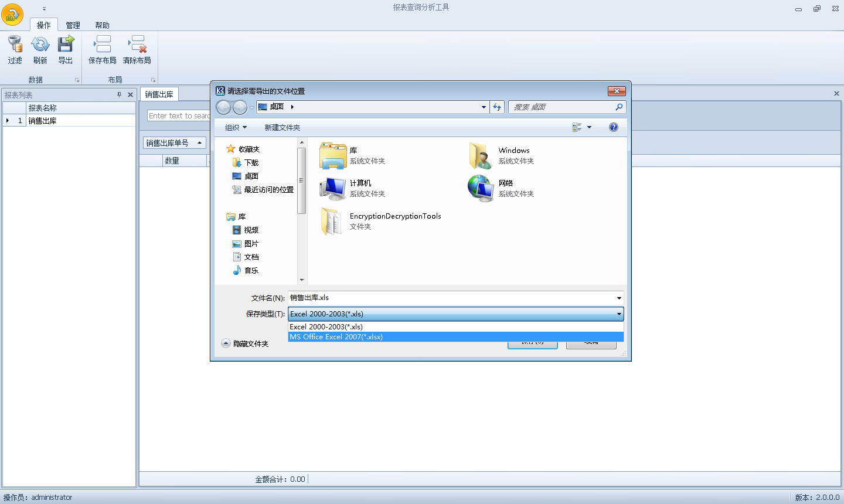Open recent pages dropdown beside navigation arrows

click(x=251, y=108)
